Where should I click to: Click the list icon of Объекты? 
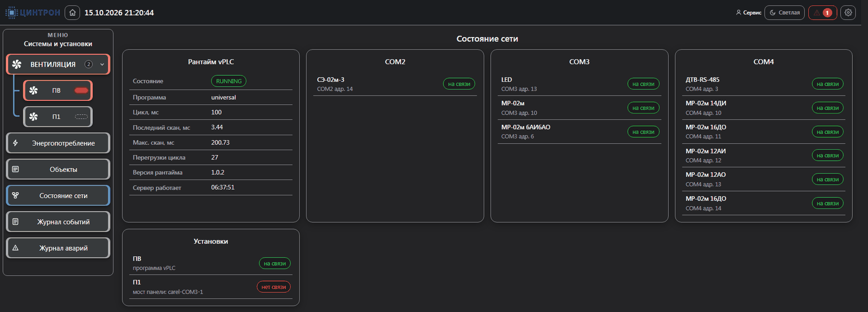pos(15,169)
